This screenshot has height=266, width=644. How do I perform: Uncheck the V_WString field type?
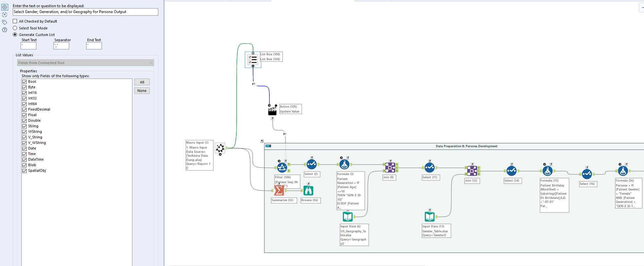pyautogui.click(x=25, y=143)
